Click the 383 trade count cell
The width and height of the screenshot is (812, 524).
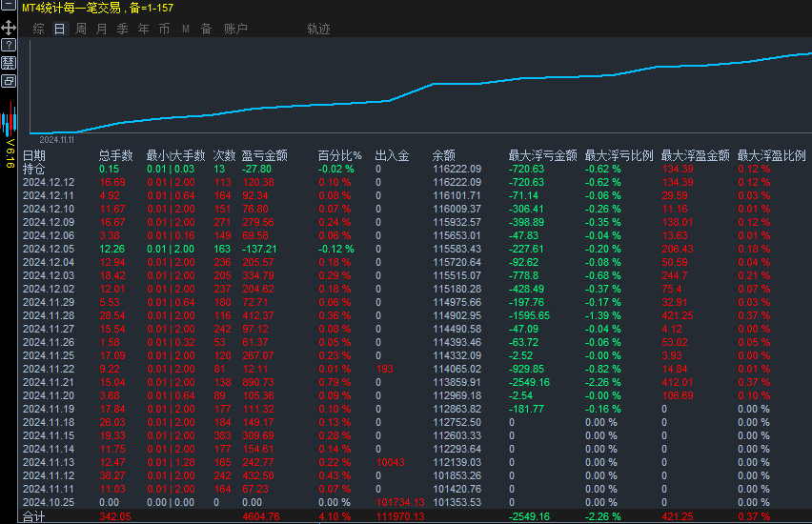click(222, 436)
